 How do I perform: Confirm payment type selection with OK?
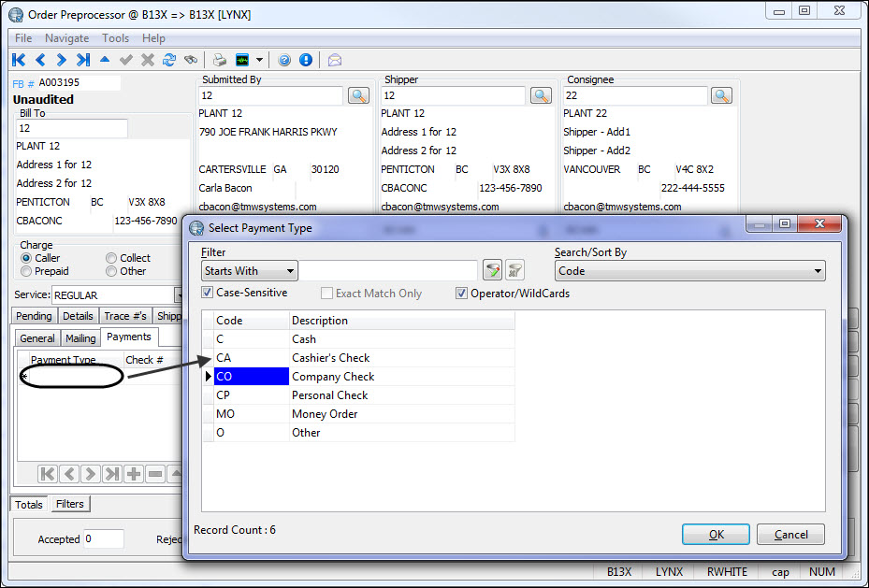tap(716, 534)
